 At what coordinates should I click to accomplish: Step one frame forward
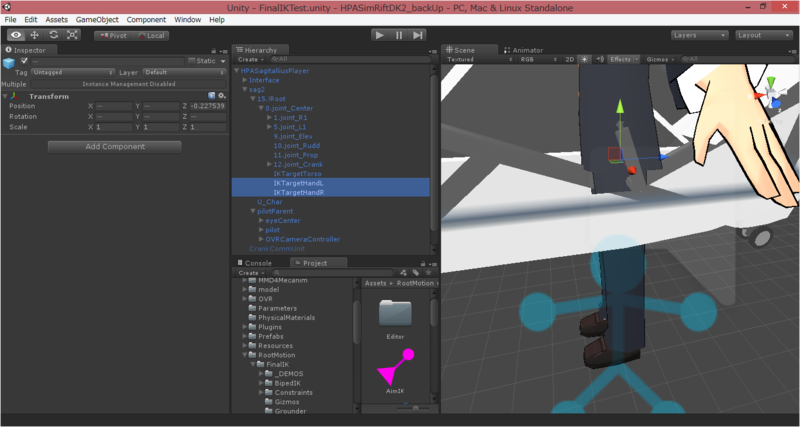(417, 35)
